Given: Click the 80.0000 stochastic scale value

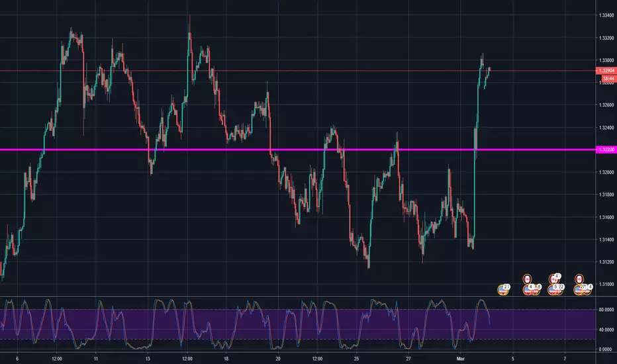Looking at the screenshot, I should (606, 310).
